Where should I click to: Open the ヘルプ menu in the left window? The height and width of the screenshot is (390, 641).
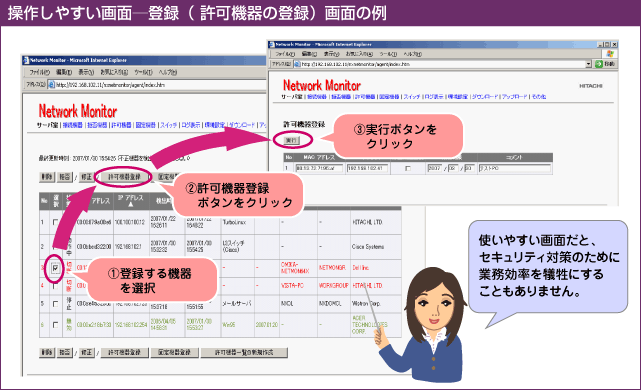168,72
